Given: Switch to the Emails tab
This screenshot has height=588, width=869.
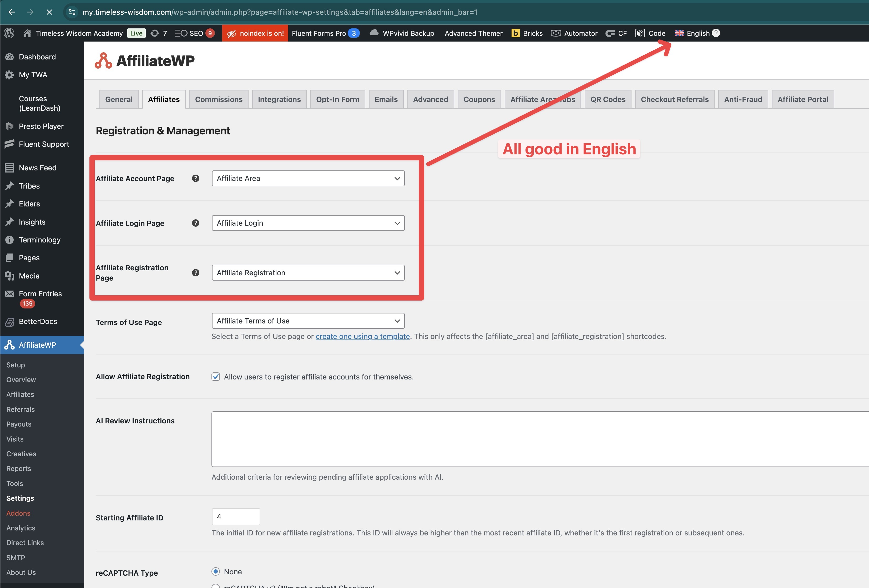Looking at the screenshot, I should [386, 99].
